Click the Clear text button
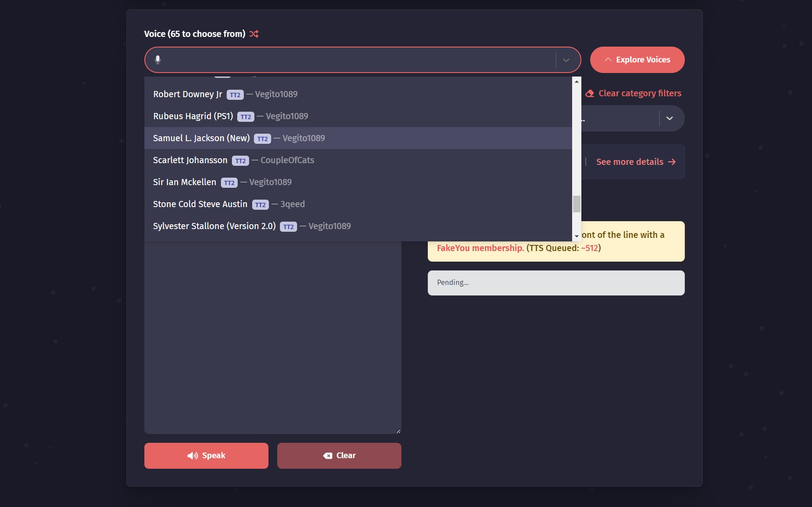This screenshot has height=507, width=812. 339,456
